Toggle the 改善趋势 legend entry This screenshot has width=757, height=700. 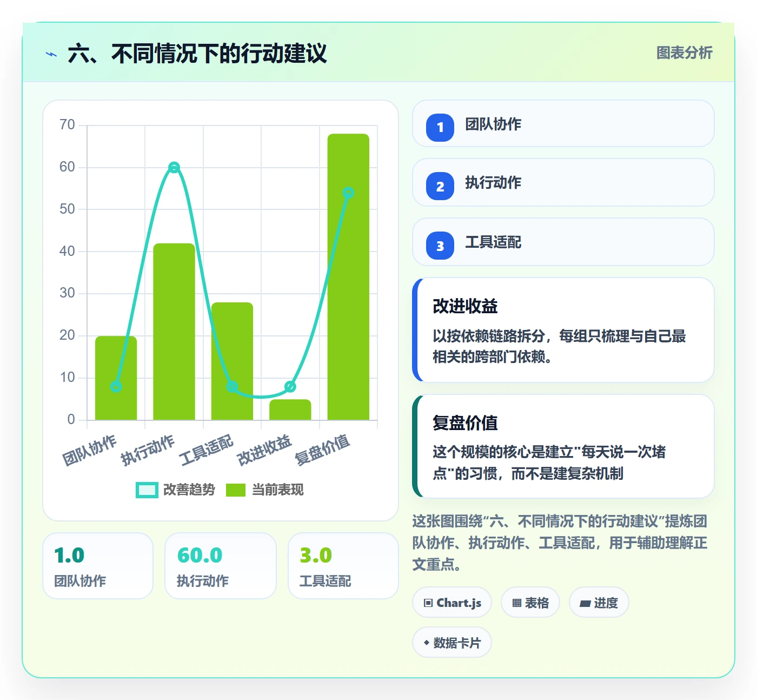[x=175, y=490]
